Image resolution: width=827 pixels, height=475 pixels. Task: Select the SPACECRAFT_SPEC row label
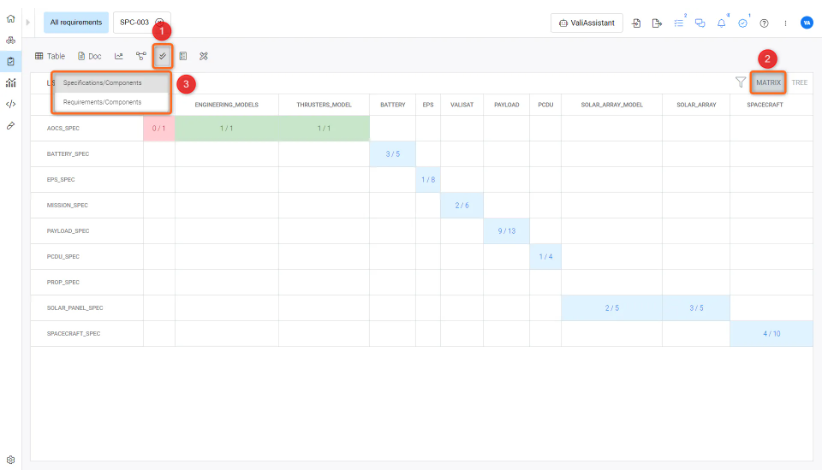tap(73, 334)
